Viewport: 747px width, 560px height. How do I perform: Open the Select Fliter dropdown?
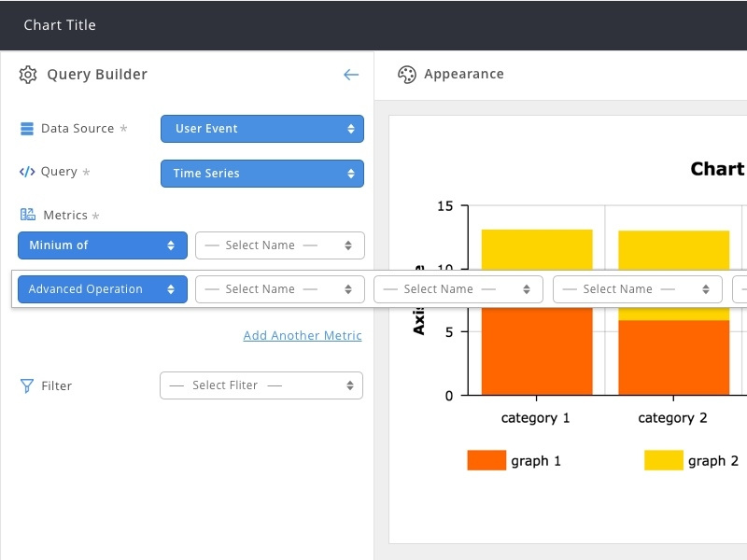coord(261,385)
